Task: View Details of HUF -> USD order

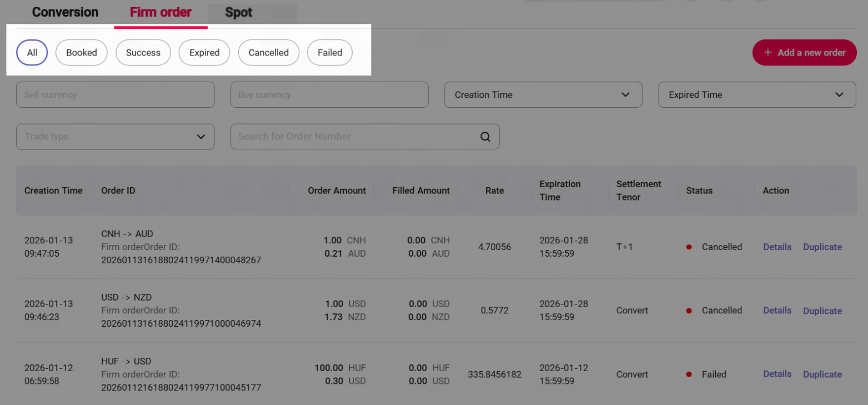Action: pos(777,374)
